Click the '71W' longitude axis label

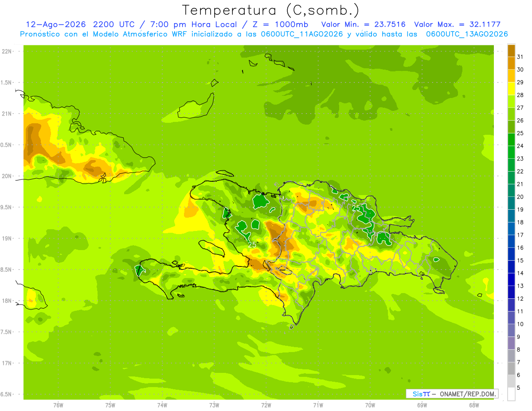coord(318,405)
